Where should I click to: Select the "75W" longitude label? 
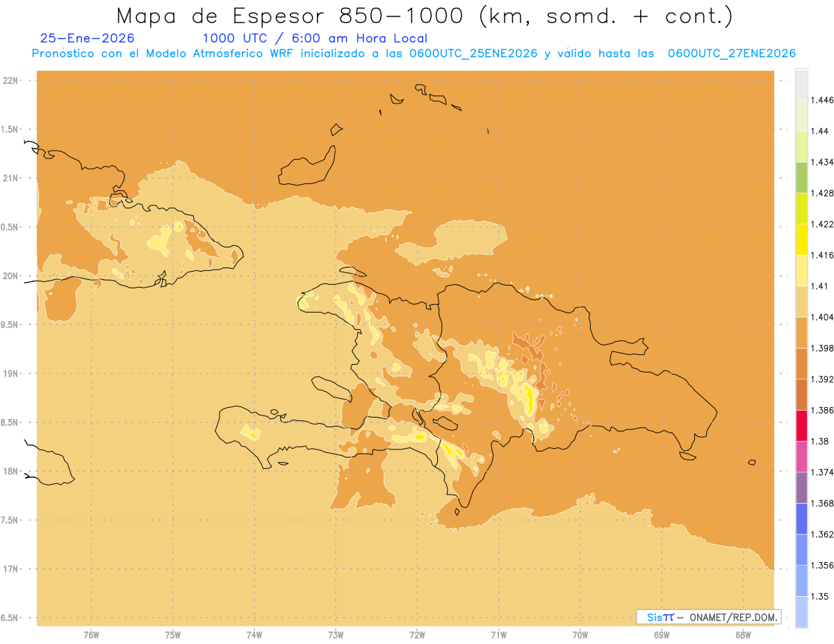pyautogui.click(x=172, y=634)
